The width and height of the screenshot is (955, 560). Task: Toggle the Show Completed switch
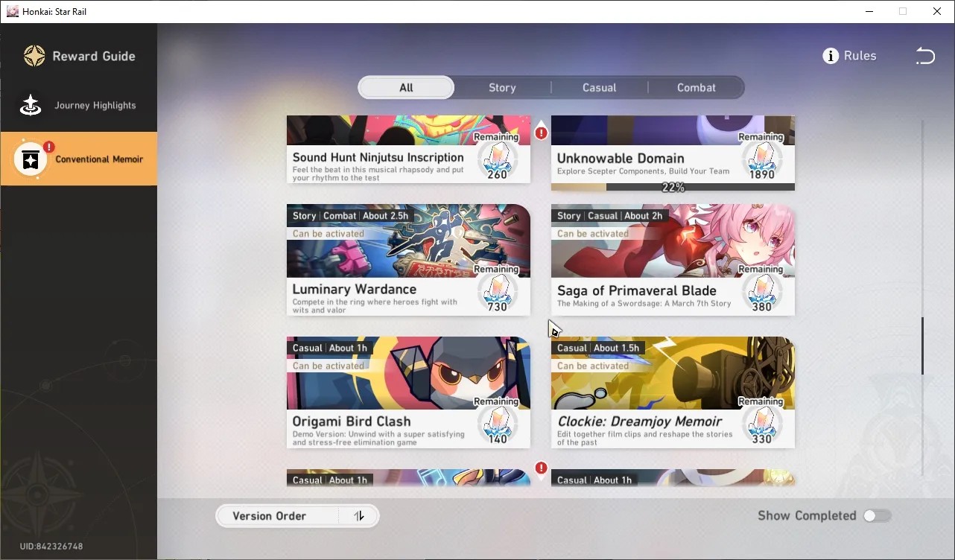click(877, 516)
